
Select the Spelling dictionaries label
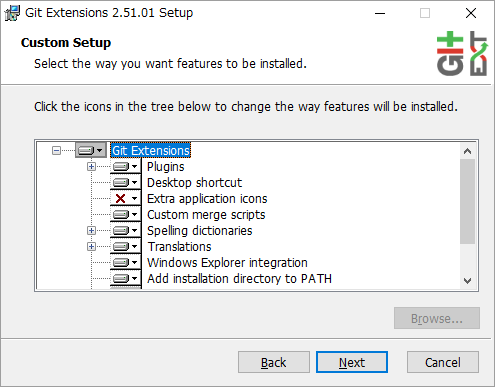(x=200, y=231)
